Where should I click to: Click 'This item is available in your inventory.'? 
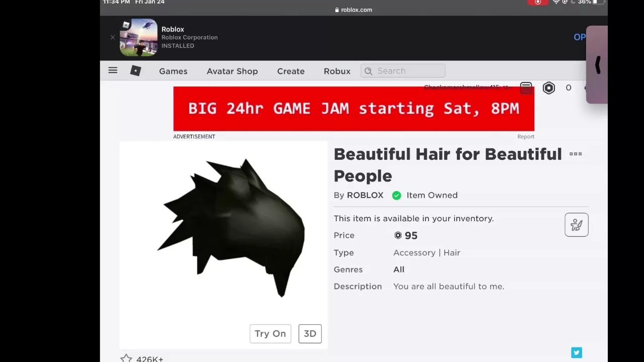(x=414, y=219)
